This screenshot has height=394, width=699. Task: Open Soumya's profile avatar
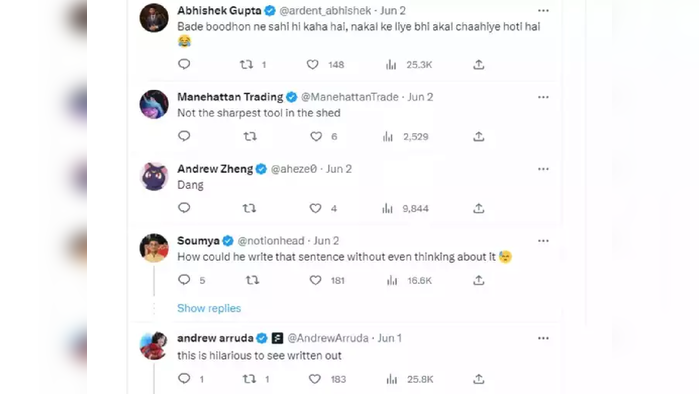[154, 248]
